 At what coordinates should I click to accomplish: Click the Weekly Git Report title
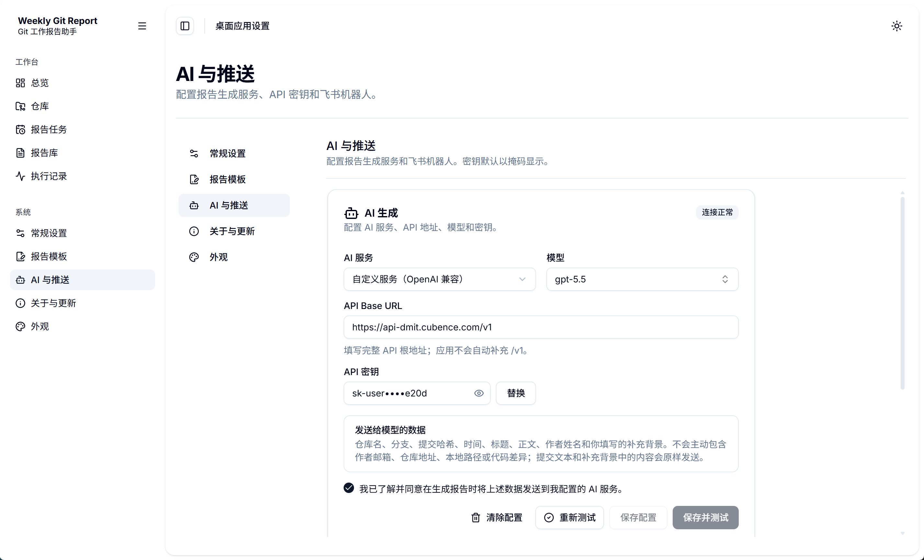57,21
